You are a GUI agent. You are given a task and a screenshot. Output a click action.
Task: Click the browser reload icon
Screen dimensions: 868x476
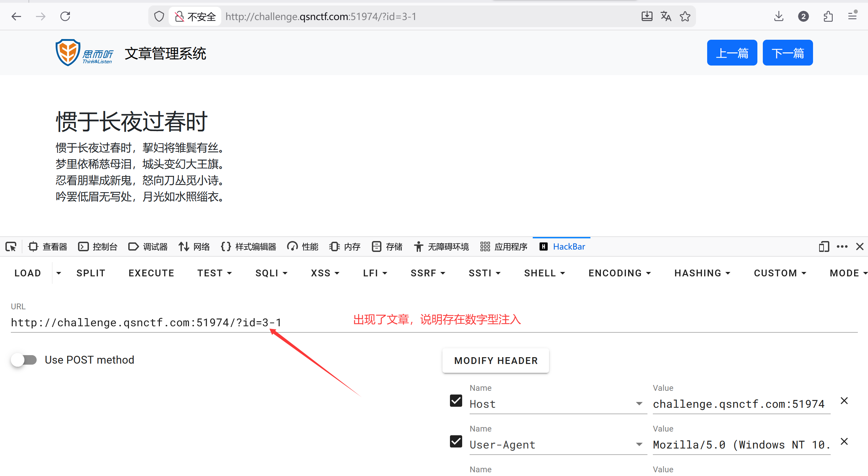[x=65, y=16]
